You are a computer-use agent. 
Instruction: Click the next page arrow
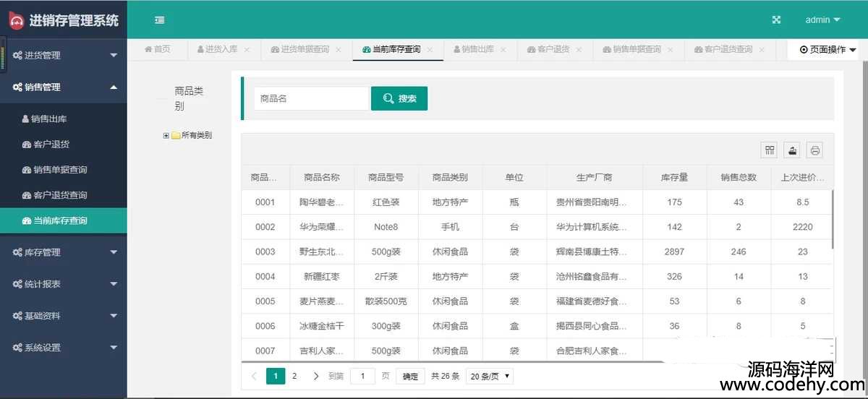coord(316,376)
